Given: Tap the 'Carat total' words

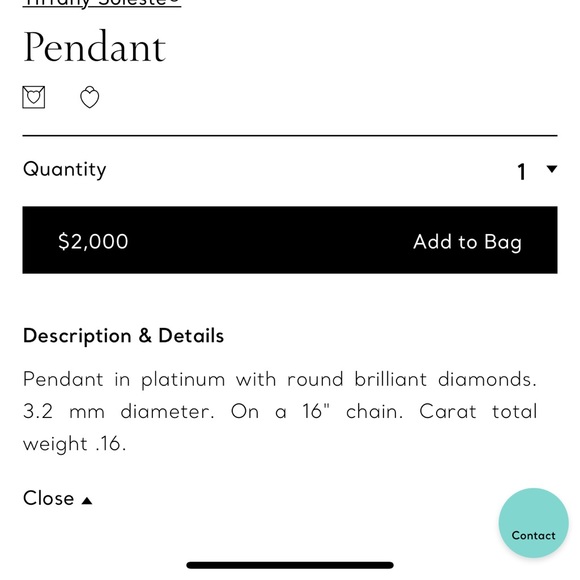Looking at the screenshot, I should (478, 411).
